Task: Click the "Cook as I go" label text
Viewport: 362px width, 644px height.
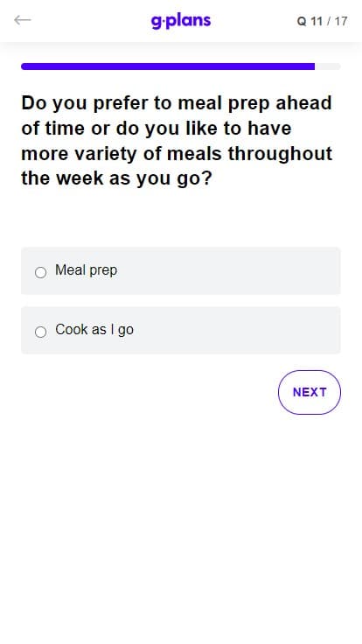Action: tap(94, 330)
